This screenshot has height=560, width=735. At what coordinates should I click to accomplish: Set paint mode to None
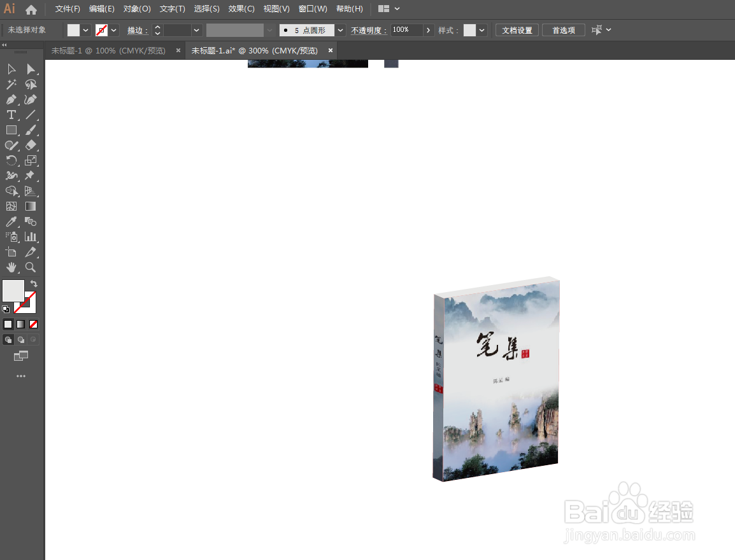coord(33,324)
